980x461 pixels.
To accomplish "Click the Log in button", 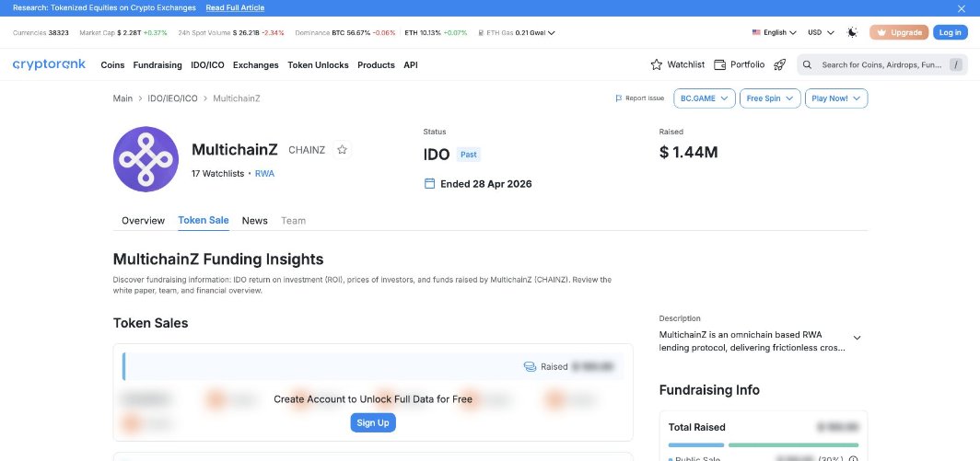I will [x=950, y=32].
